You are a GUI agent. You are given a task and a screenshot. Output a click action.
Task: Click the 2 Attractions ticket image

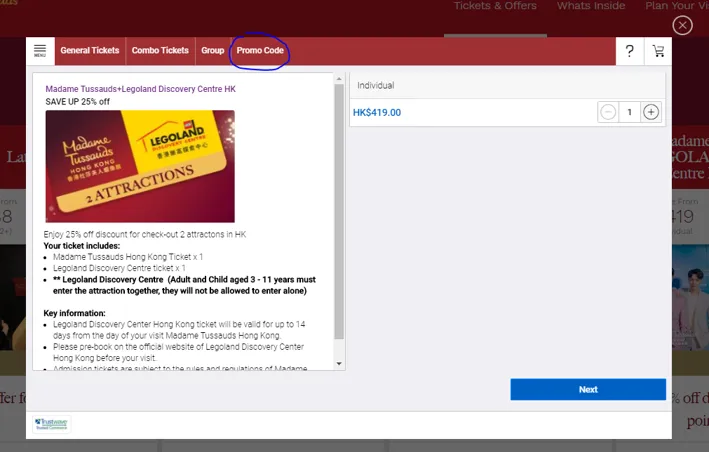click(x=140, y=166)
